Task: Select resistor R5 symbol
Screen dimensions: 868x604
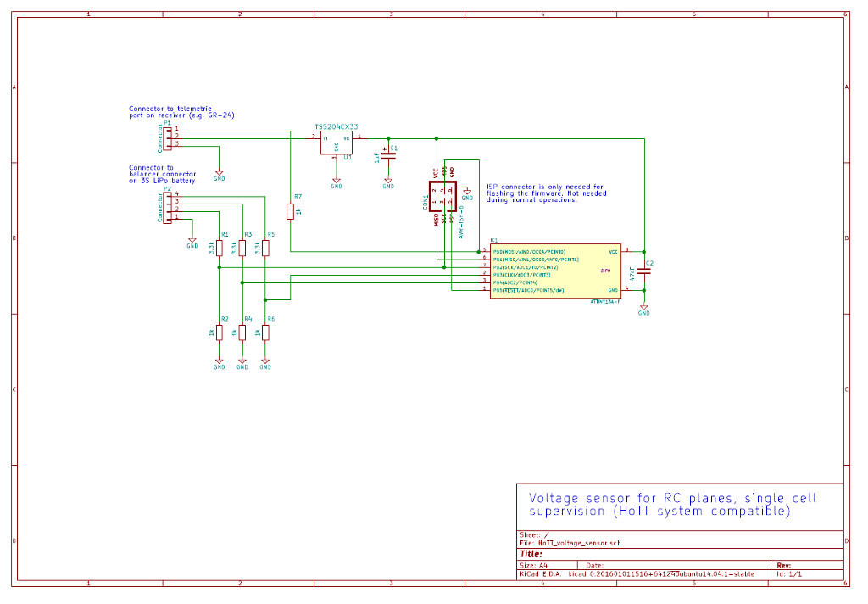Action: (x=265, y=248)
